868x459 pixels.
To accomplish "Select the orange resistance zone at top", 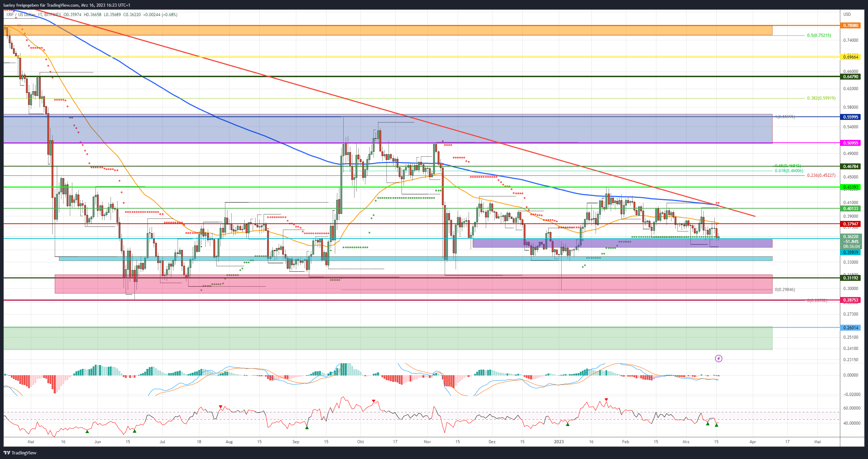I will (388, 30).
